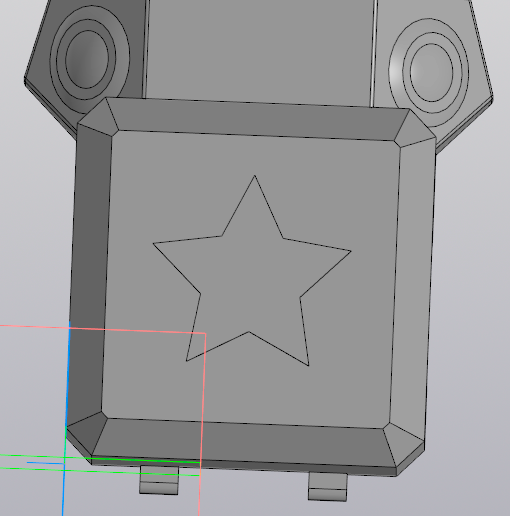Click the star's top point vertex
510x516 pixels.
click(255, 175)
